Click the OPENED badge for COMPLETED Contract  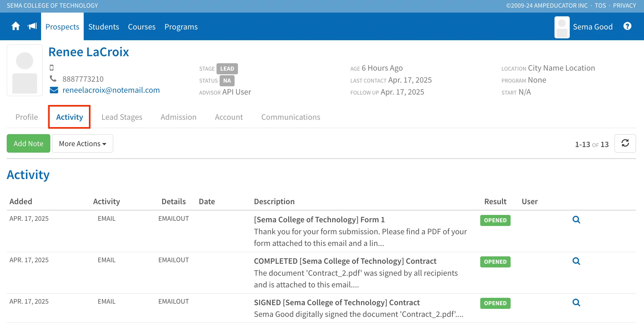point(495,262)
